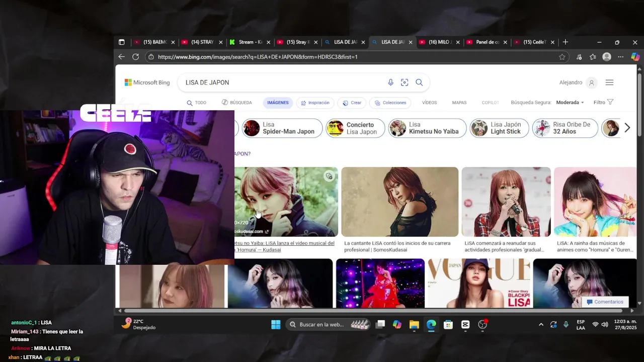Open the OBS icon on the taskbar

pyautogui.click(x=482, y=324)
